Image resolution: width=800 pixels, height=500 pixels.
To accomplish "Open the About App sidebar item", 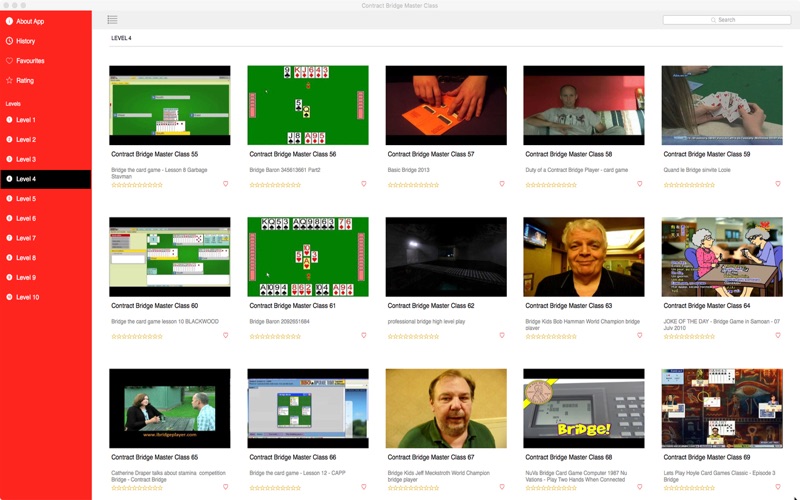I will pos(46,21).
